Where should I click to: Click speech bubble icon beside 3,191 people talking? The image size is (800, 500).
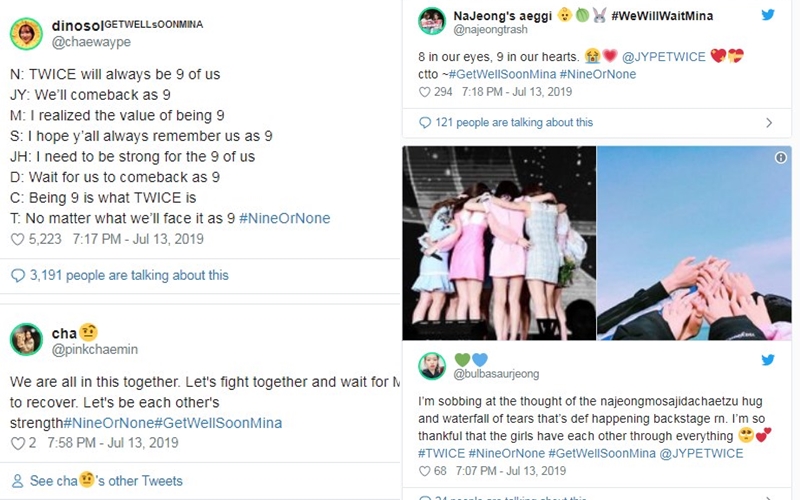click(17, 275)
